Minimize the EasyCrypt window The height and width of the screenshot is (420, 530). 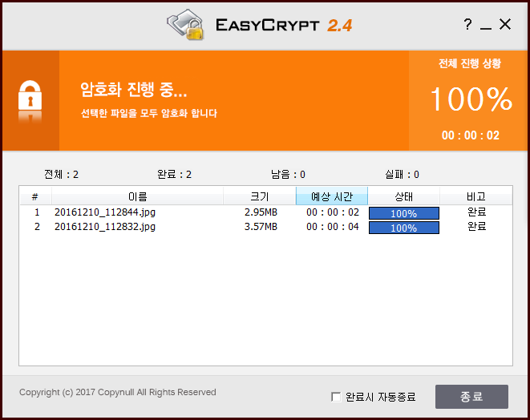pos(486,27)
